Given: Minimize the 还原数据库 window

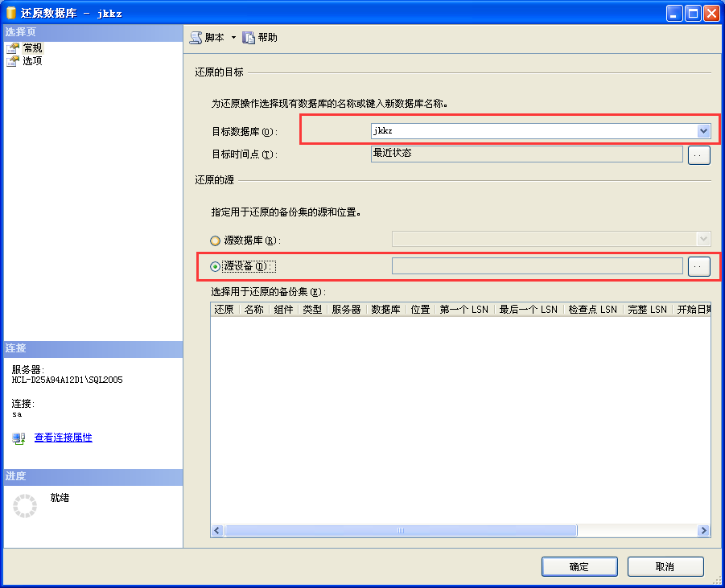Looking at the screenshot, I should [x=674, y=14].
